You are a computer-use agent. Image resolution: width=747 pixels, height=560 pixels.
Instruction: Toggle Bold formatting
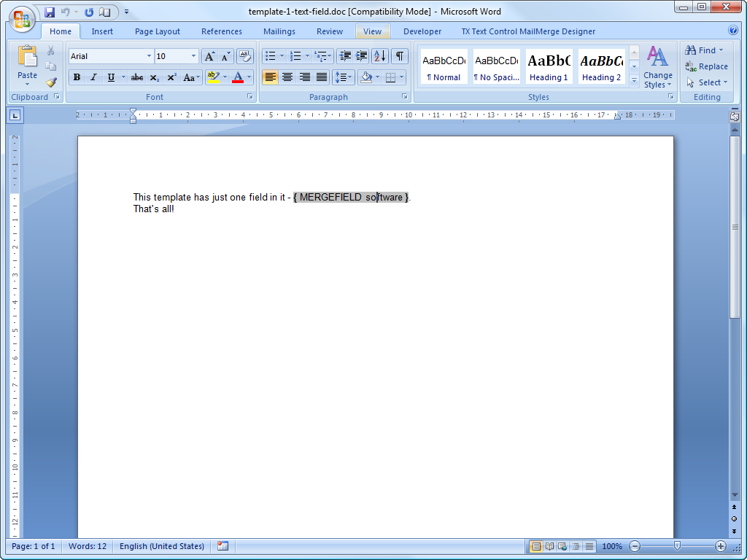click(77, 77)
